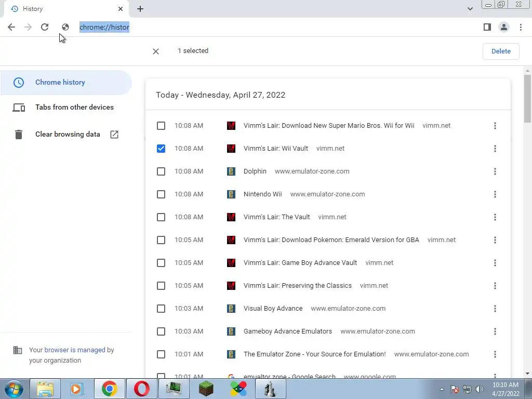Check The Emulator Zone entry

pyautogui.click(x=161, y=354)
